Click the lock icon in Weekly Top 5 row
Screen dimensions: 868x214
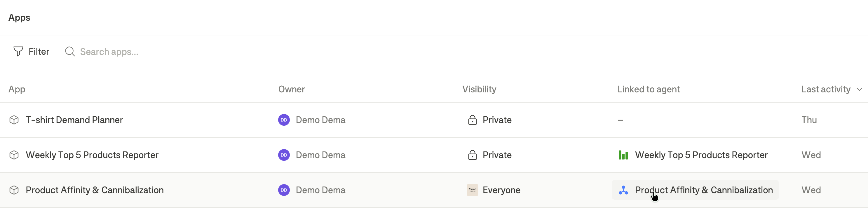click(473, 155)
